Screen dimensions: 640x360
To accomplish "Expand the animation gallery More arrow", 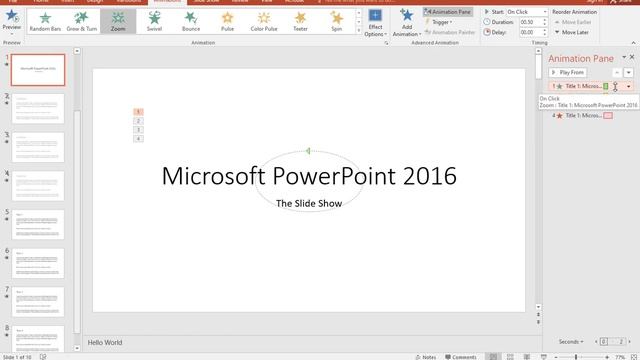I will tap(359, 30).
